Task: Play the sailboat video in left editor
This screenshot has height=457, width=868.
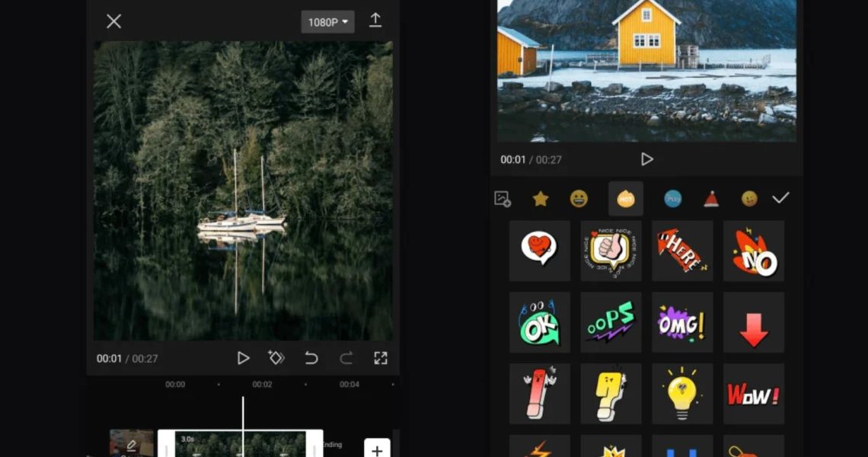Action: pyautogui.click(x=242, y=359)
